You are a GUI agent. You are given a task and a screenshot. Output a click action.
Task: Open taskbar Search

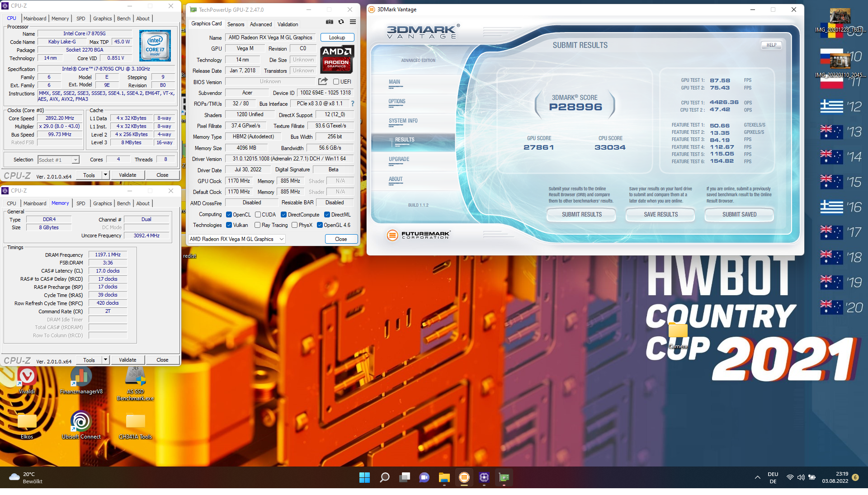(x=385, y=477)
